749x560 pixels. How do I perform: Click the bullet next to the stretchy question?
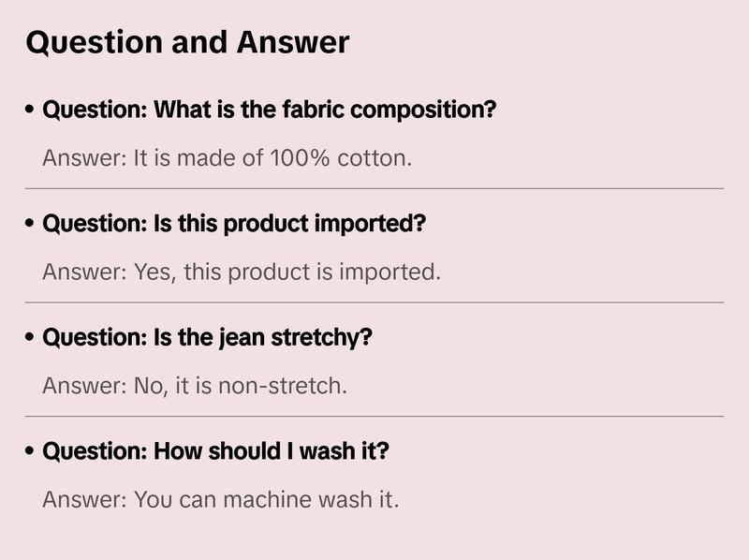tap(31, 338)
